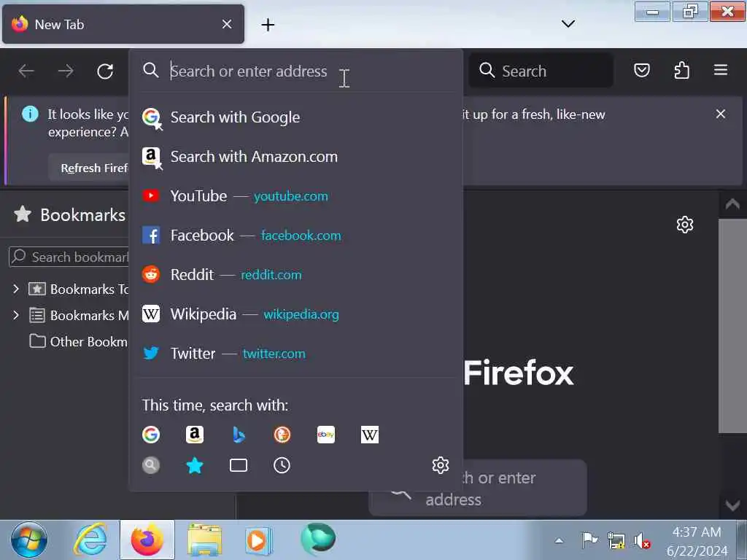Click the green chat bubble taskbar icon
The width and height of the screenshot is (747, 560).
coord(318,540)
